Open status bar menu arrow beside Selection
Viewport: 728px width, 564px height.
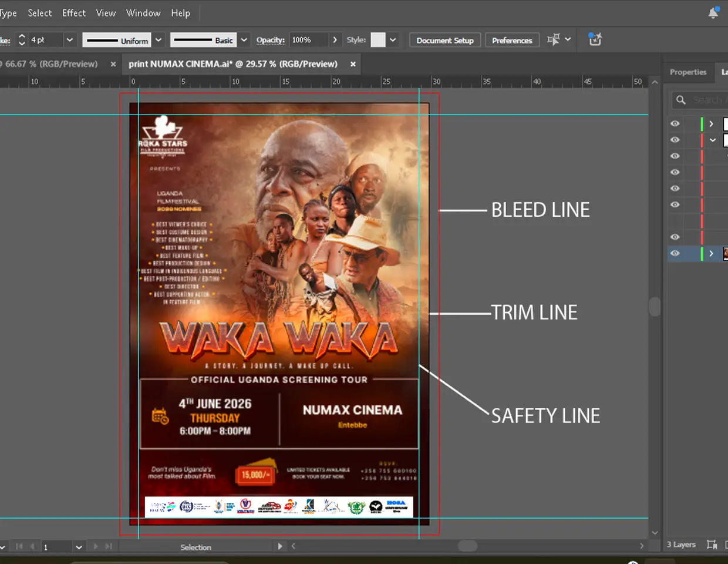click(x=280, y=546)
